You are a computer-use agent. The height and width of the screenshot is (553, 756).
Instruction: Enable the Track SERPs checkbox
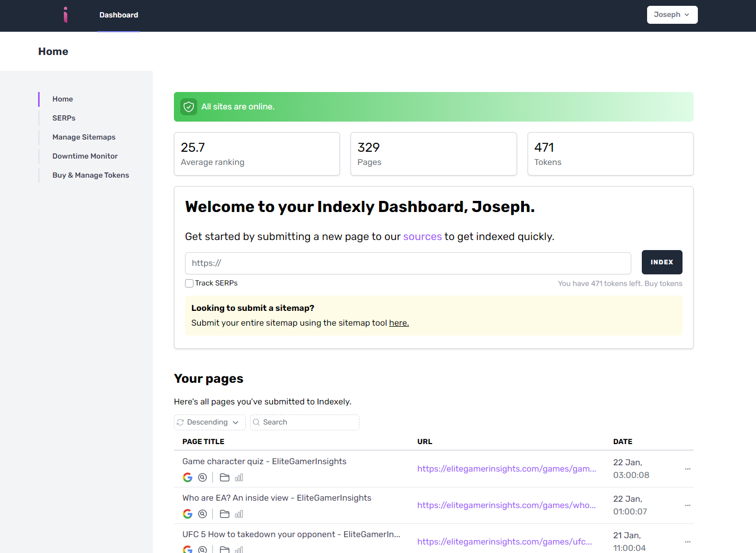189,283
